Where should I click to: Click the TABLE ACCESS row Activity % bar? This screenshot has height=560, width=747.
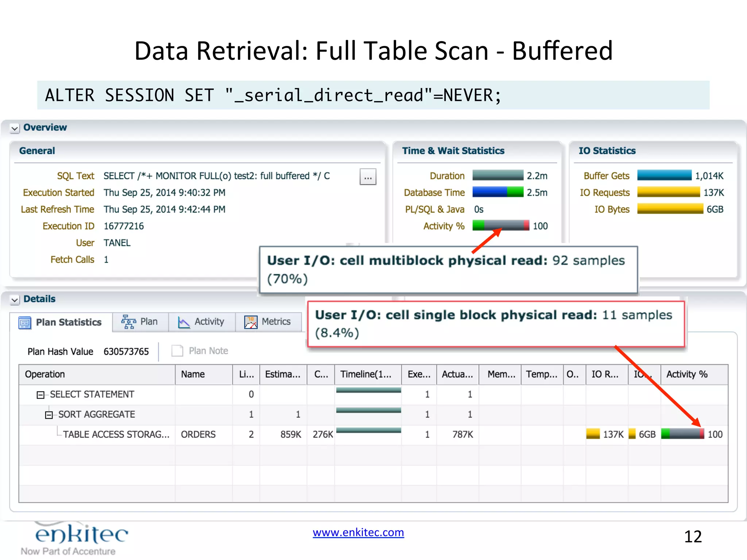tap(682, 434)
